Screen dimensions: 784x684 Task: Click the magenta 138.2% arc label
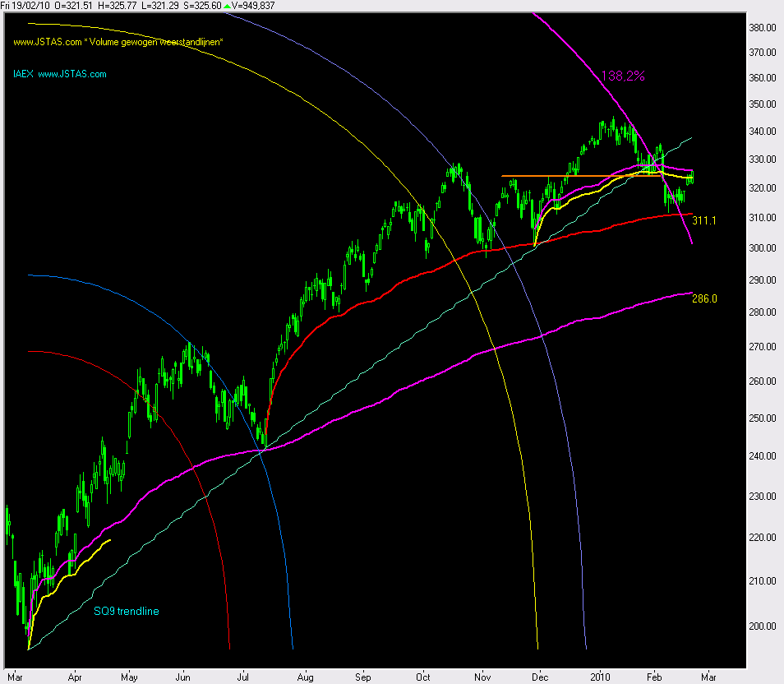626,76
